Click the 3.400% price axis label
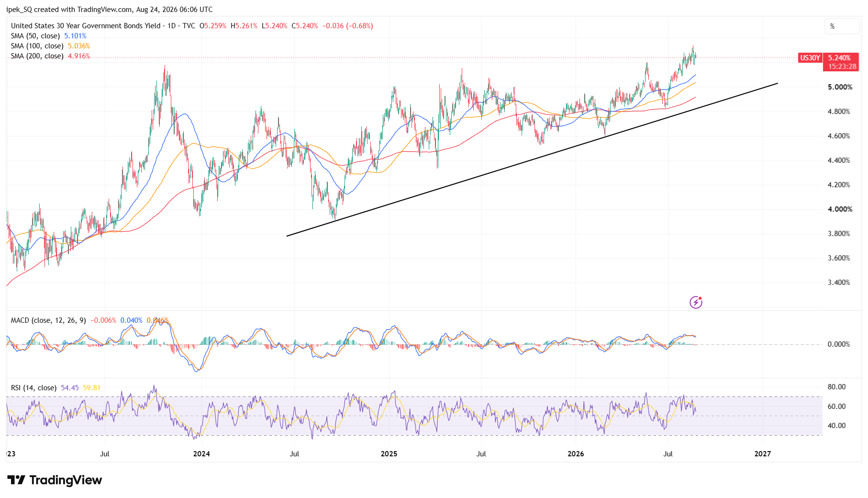868x498 pixels. point(839,283)
